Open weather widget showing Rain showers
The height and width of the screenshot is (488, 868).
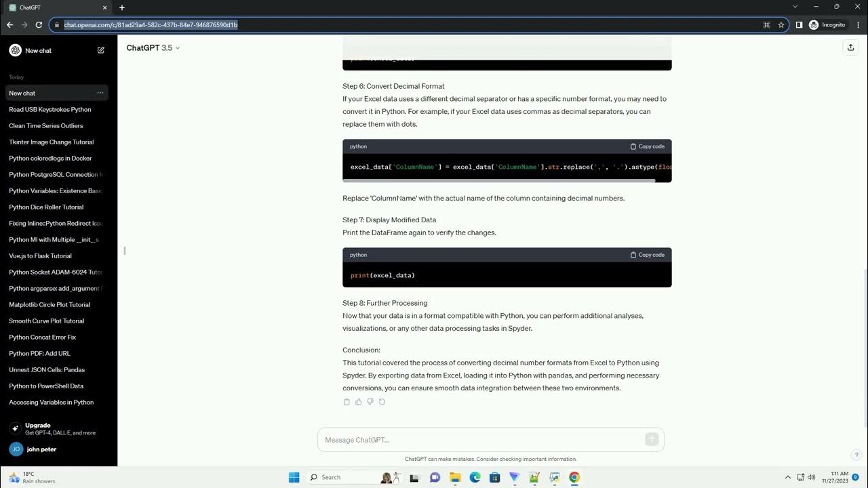tap(33, 477)
